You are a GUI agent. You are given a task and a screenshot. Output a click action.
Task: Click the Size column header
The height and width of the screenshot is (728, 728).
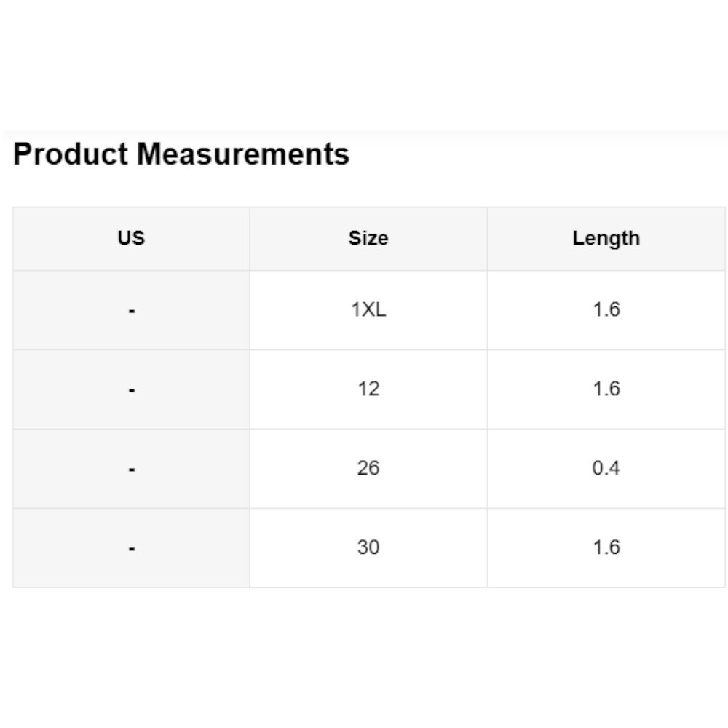[x=368, y=238]
